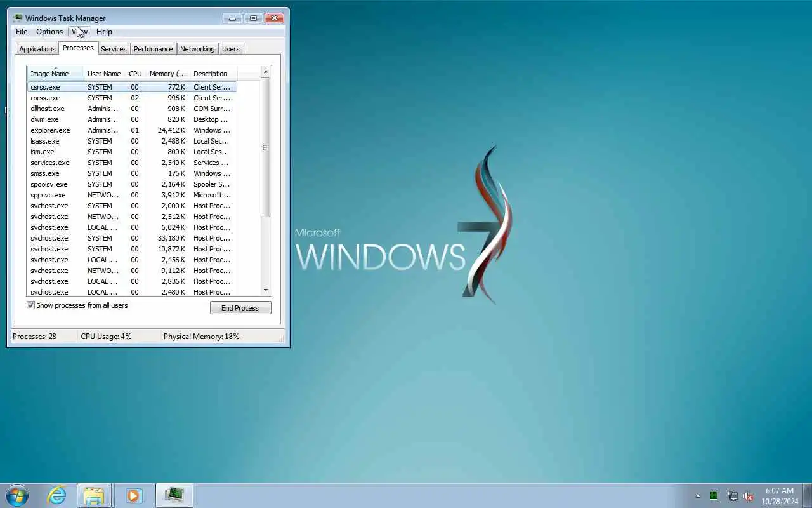Switch to the Services tab
The width and height of the screenshot is (812, 508).
coord(114,49)
